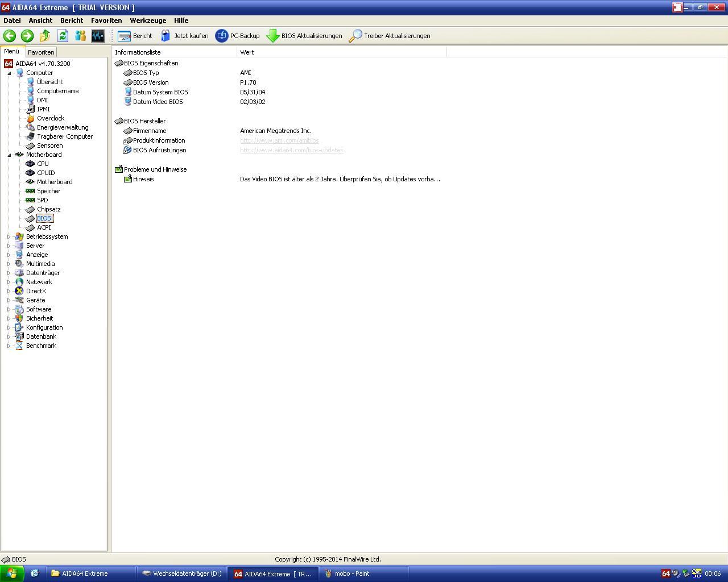Viewport: 728px width, 582px height.
Task: Open the Hilfe menu
Action: (181, 20)
